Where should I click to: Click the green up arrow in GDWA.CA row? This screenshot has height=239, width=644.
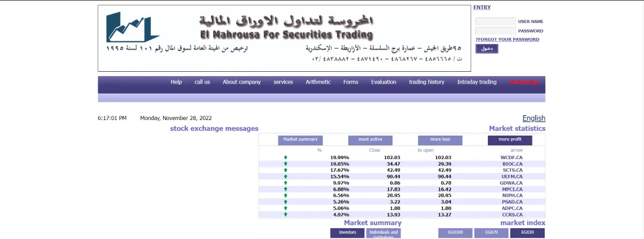(x=286, y=183)
